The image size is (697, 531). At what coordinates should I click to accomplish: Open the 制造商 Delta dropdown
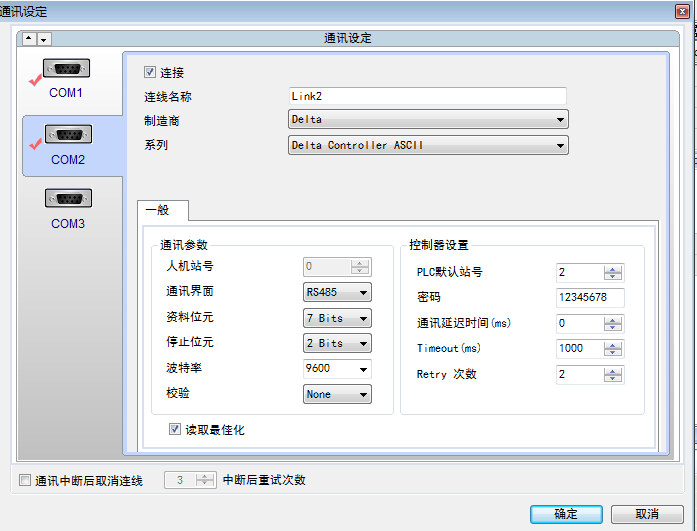click(428, 120)
